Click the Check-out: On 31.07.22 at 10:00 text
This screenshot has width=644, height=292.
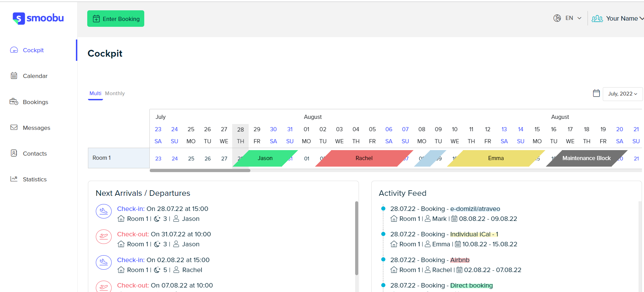click(164, 234)
